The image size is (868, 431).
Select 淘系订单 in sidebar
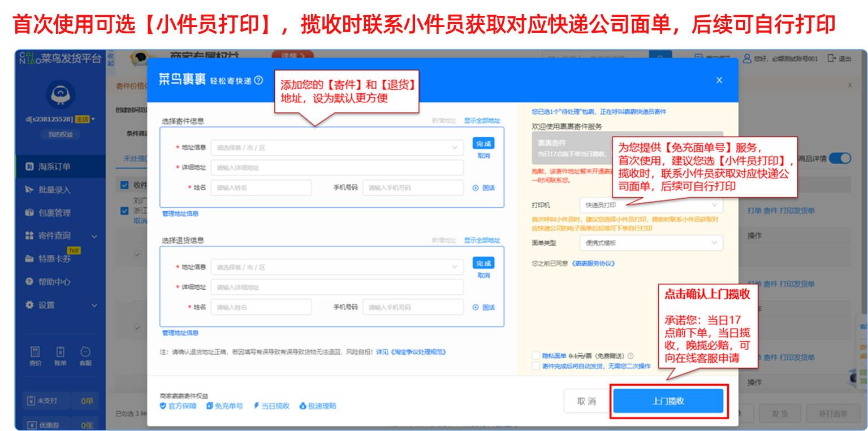[61, 167]
